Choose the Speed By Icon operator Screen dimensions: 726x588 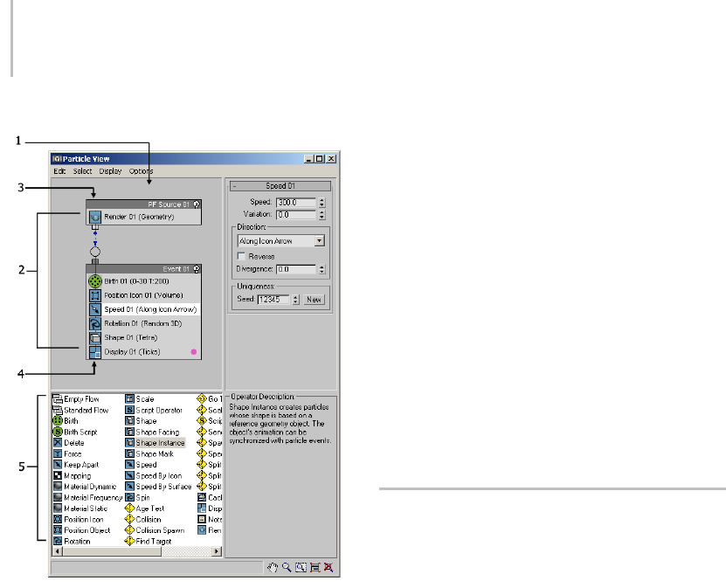point(154,475)
